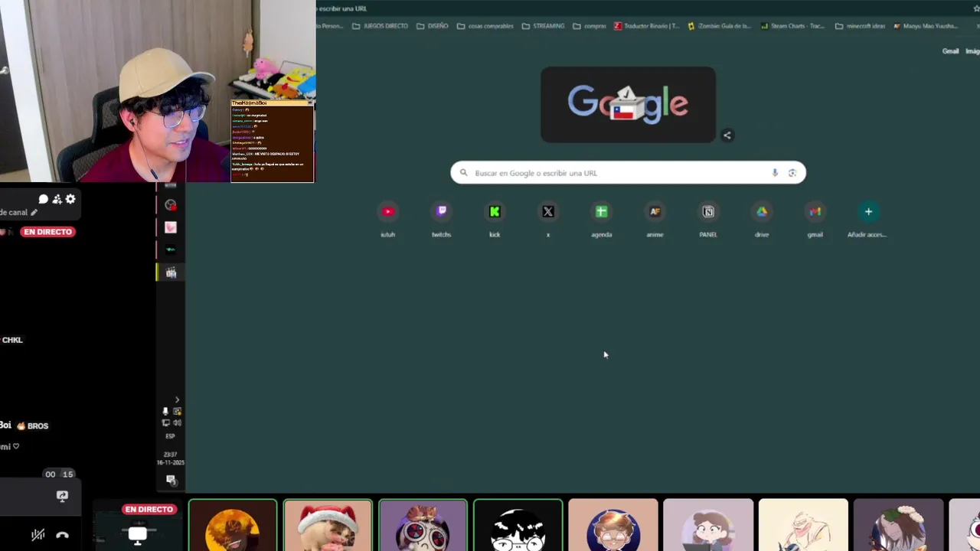The height and width of the screenshot is (551, 980).
Task: Share screen using the Discord stream icon
Action: pyautogui.click(x=62, y=496)
